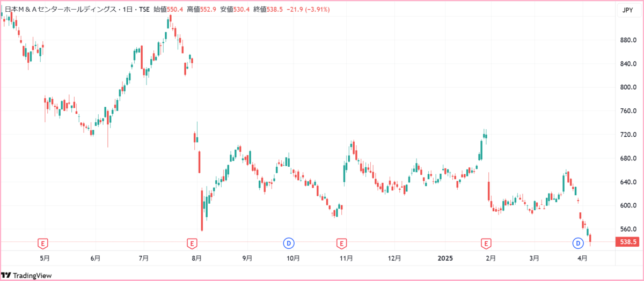
Task: Click the earnings E marker before 2月
Action: pos(486,243)
